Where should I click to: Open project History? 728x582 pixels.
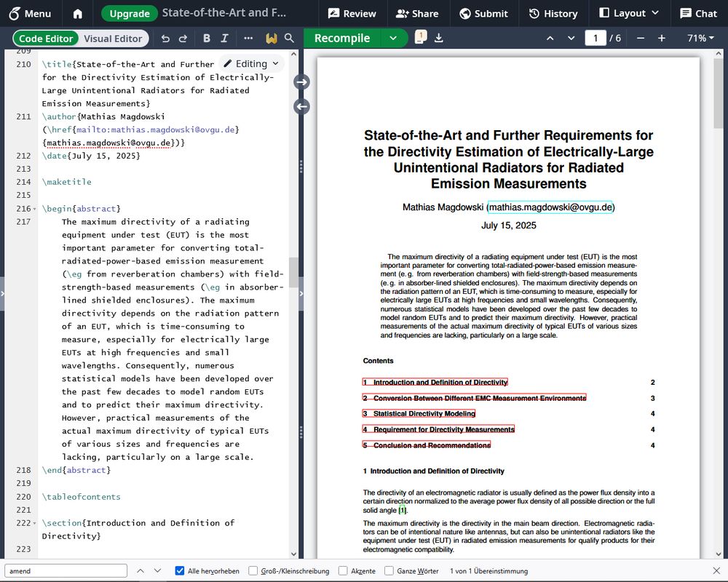click(553, 14)
